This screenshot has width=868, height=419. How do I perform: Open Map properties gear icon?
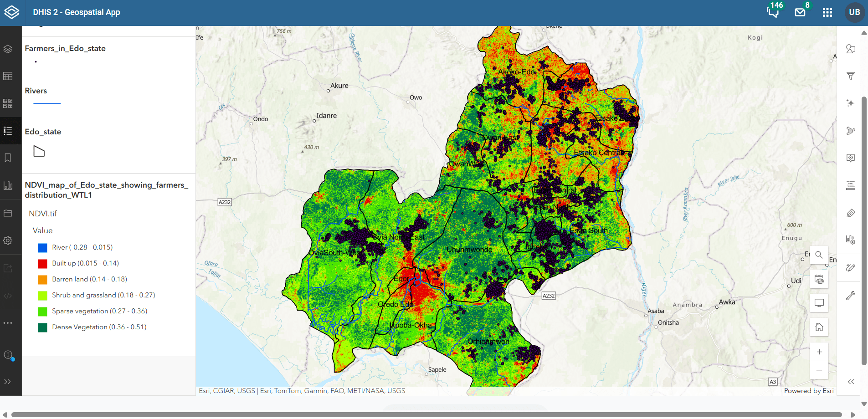pos(8,240)
